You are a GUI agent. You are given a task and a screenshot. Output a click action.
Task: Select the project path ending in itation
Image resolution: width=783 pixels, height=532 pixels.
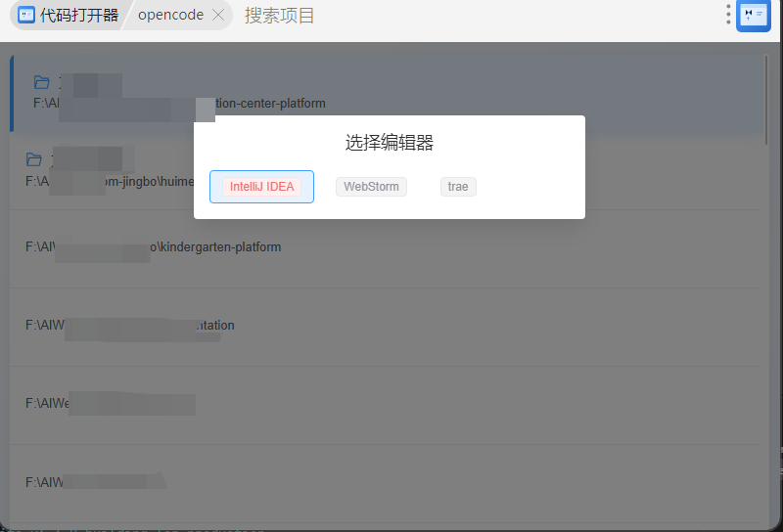click(130, 326)
